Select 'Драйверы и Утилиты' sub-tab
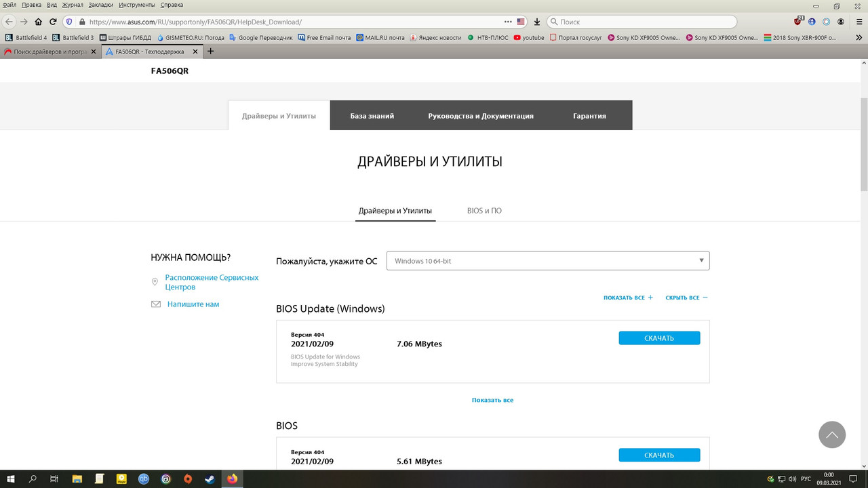This screenshot has width=868, height=488. point(395,211)
